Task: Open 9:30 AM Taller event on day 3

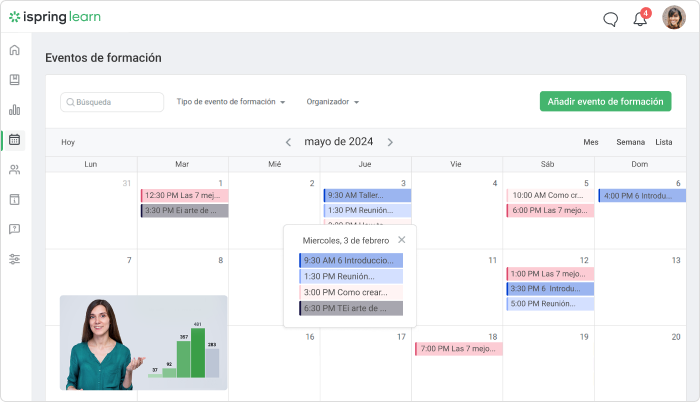Action: point(367,195)
